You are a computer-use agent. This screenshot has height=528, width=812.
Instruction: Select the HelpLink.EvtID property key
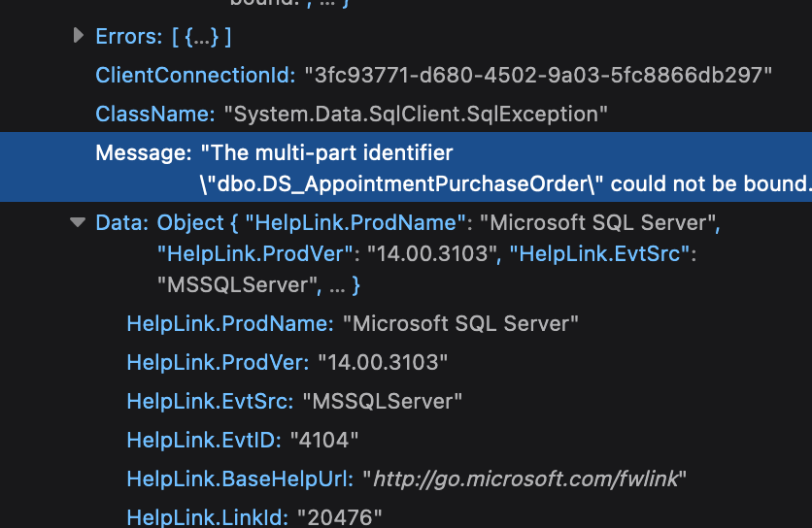204,440
